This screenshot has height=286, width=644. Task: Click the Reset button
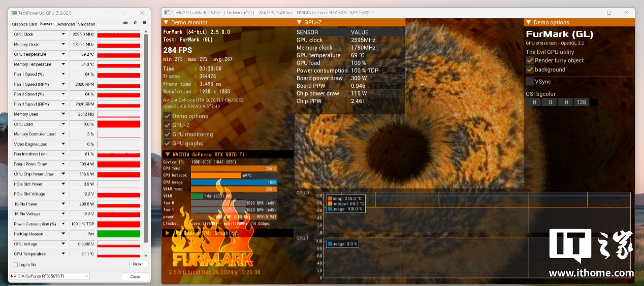(x=138, y=264)
